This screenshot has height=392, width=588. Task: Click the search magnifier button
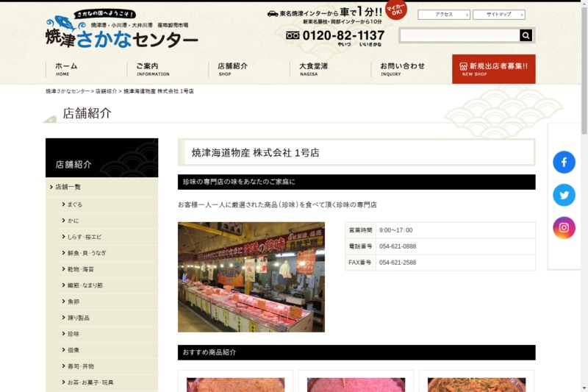[526, 35]
